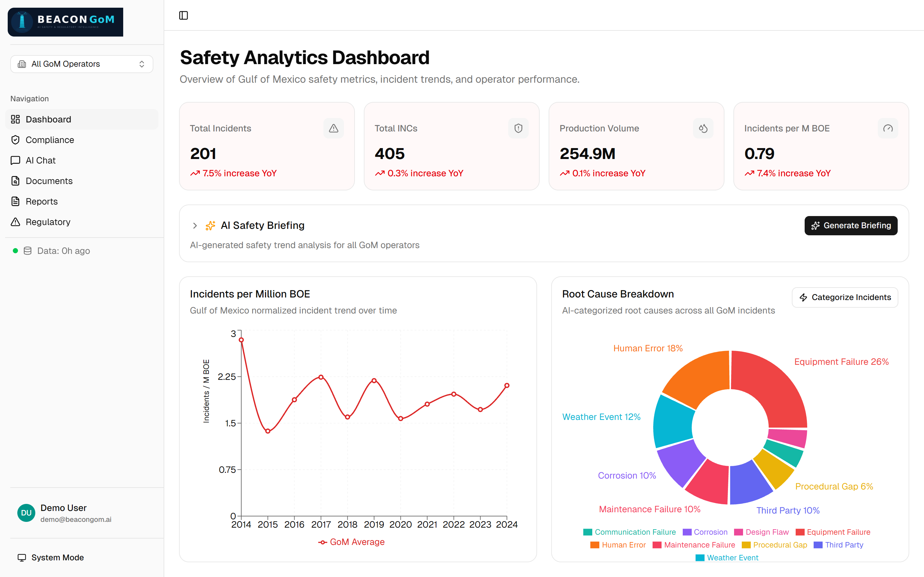Viewport: 924px width, 577px height.
Task: Click the gauge icon on Incidents per M BOE card
Action: point(888,128)
